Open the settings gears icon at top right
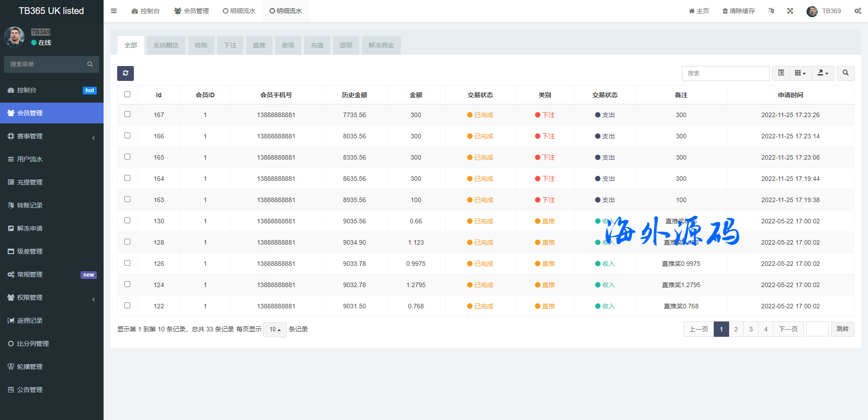 [857, 11]
